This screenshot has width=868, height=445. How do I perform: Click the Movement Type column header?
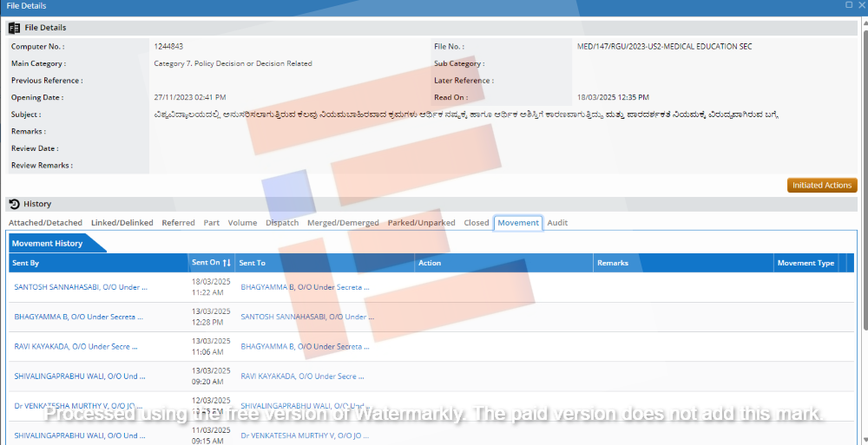point(806,263)
